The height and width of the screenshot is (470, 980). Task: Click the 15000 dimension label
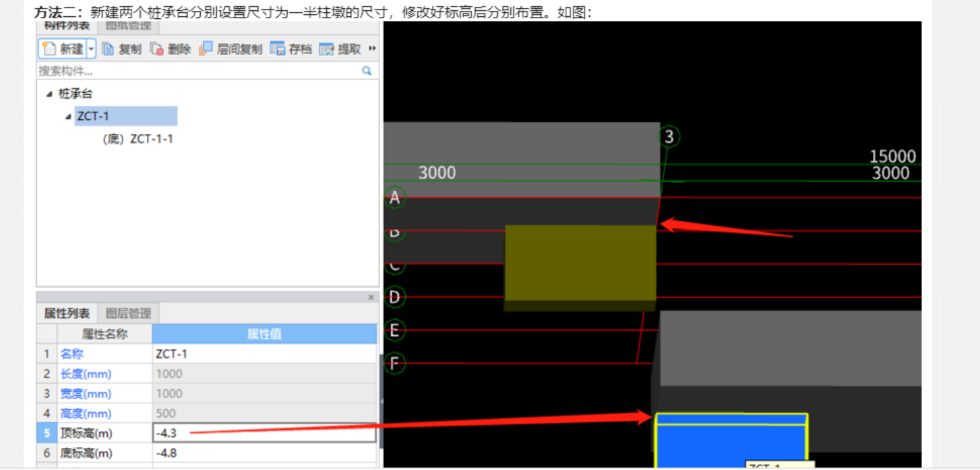coord(892,156)
